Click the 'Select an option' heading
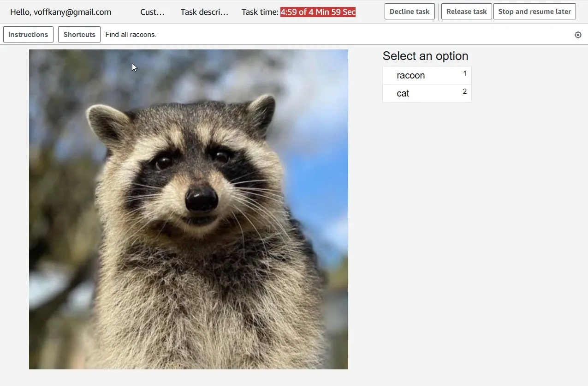The width and height of the screenshot is (588, 386). click(x=425, y=56)
